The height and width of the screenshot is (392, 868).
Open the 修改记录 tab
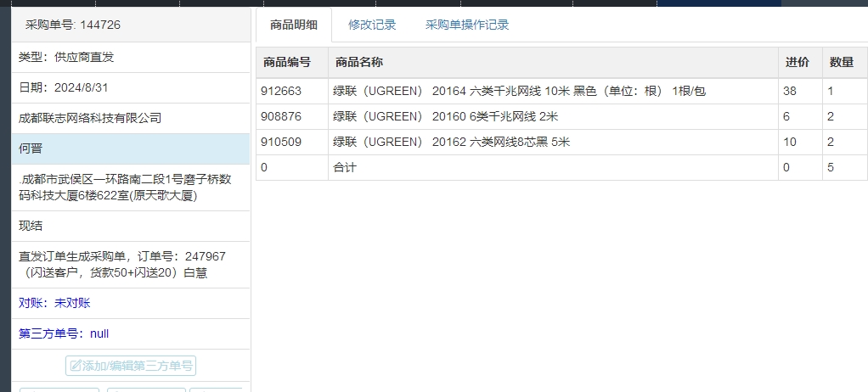coord(372,25)
